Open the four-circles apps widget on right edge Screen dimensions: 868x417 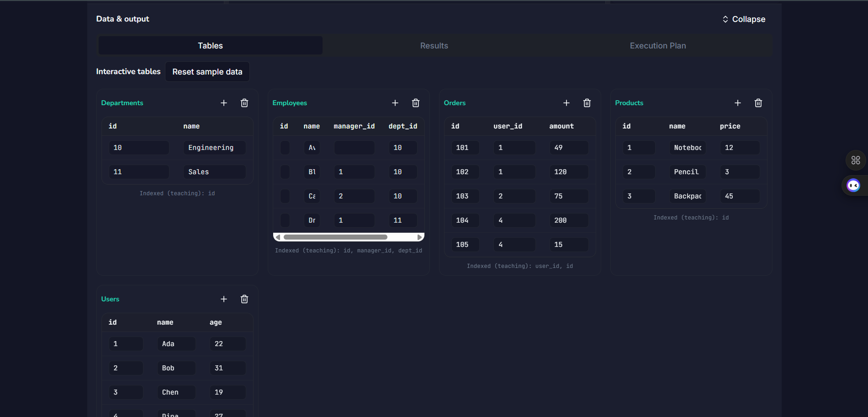pyautogui.click(x=856, y=160)
